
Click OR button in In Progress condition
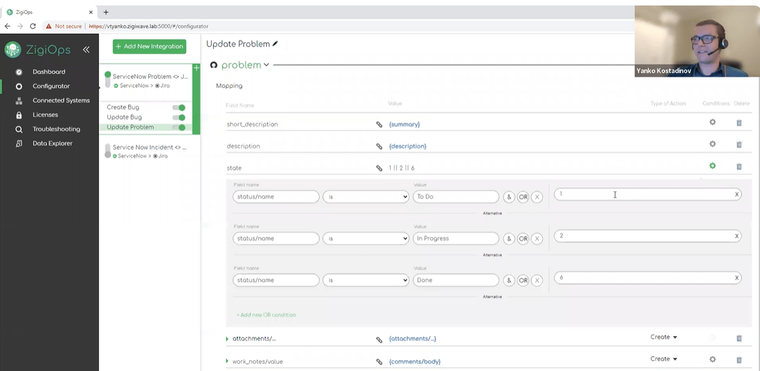pyautogui.click(x=522, y=239)
